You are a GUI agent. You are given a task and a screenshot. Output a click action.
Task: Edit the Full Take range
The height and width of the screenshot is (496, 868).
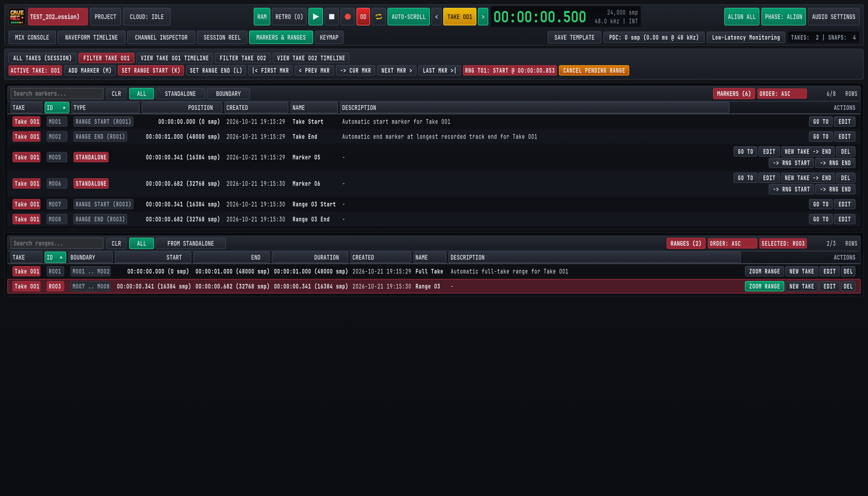(x=830, y=271)
